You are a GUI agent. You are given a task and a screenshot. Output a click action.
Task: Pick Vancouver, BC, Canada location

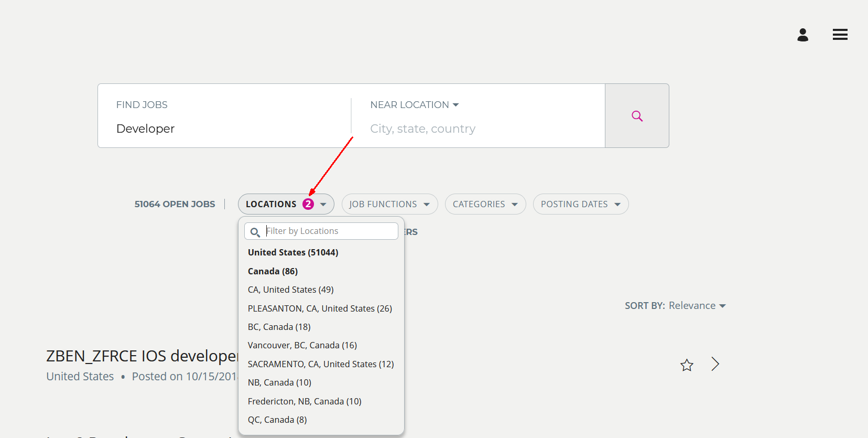[x=302, y=345]
